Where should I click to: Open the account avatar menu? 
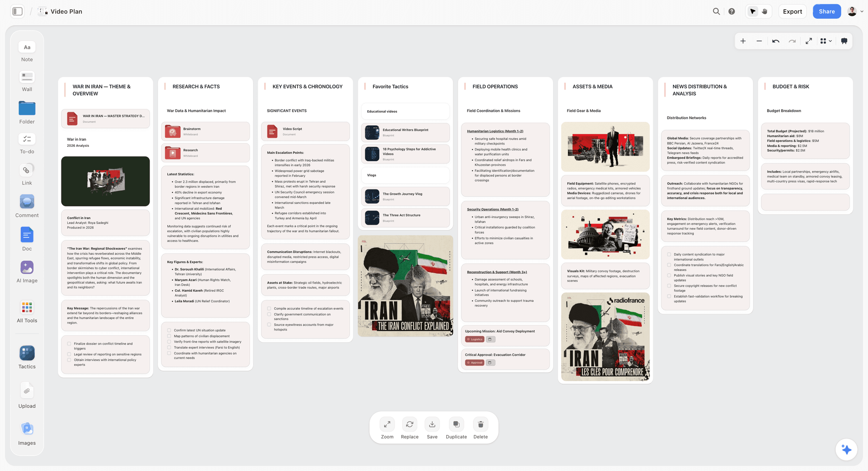[x=854, y=11]
